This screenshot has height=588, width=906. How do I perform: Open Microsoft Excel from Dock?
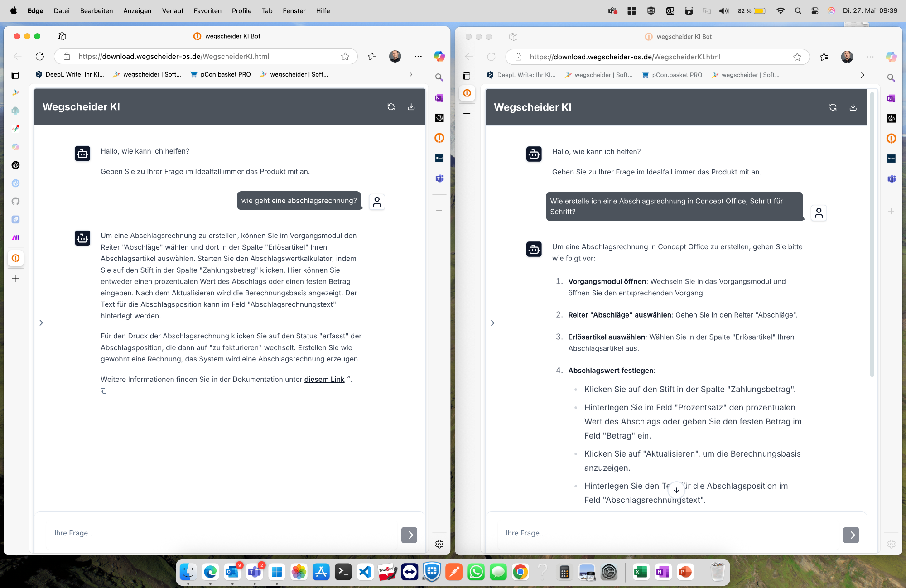641,572
